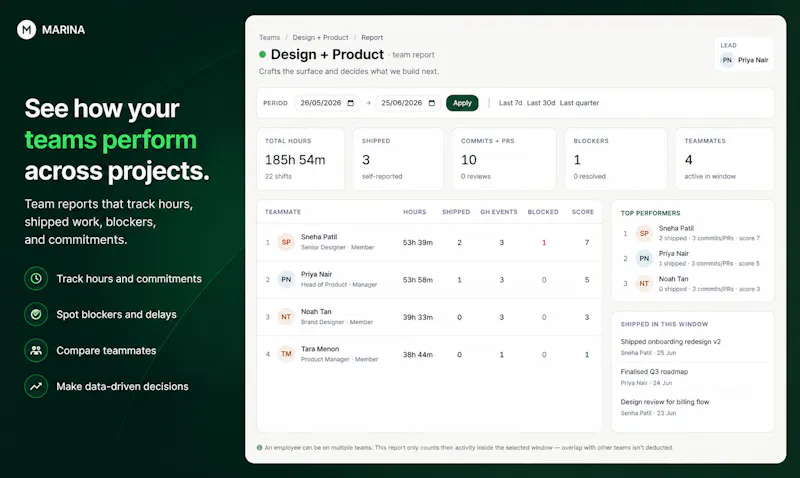Viewport: 800px width, 478px height.
Task: Choose the Last 30d preset
Action: click(x=541, y=103)
